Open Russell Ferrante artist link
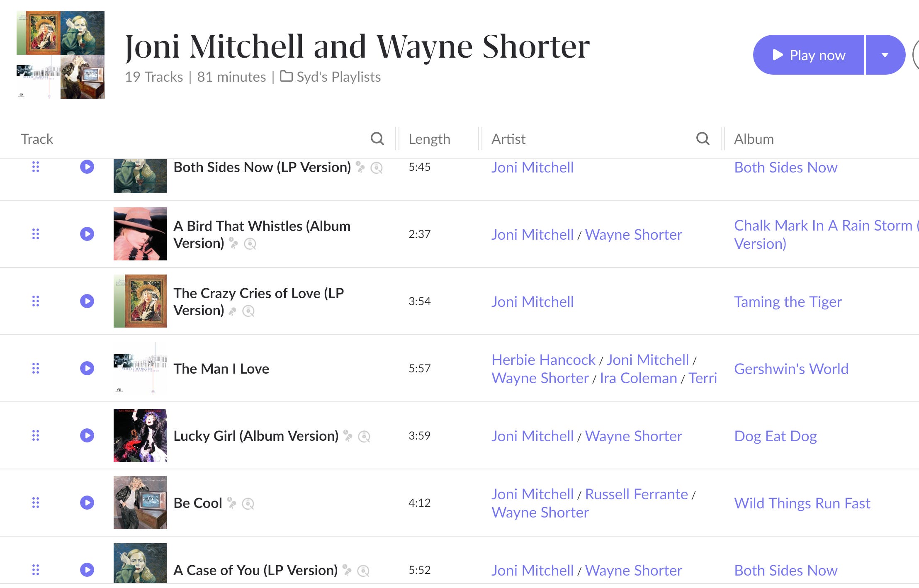This screenshot has height=588, width=919. point(637,494)
